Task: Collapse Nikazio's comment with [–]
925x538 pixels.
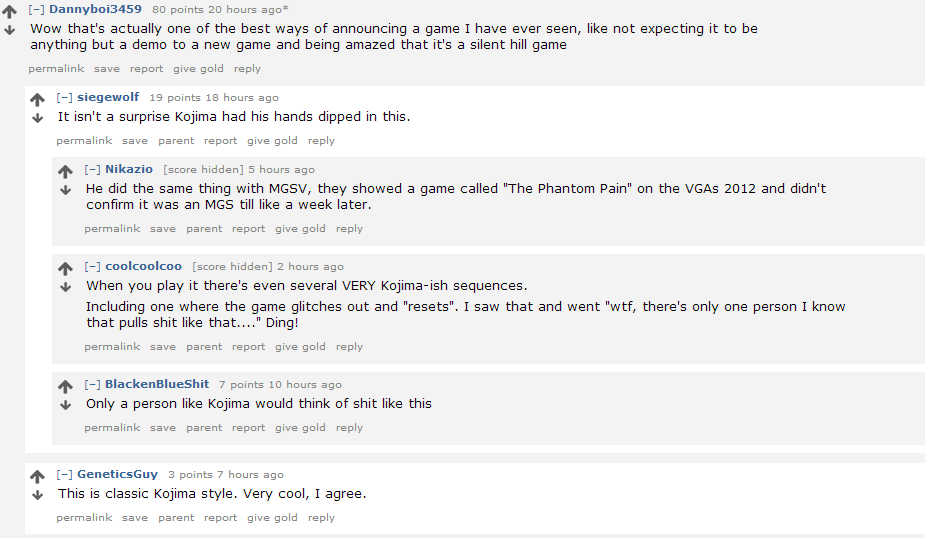Action: 93,169
